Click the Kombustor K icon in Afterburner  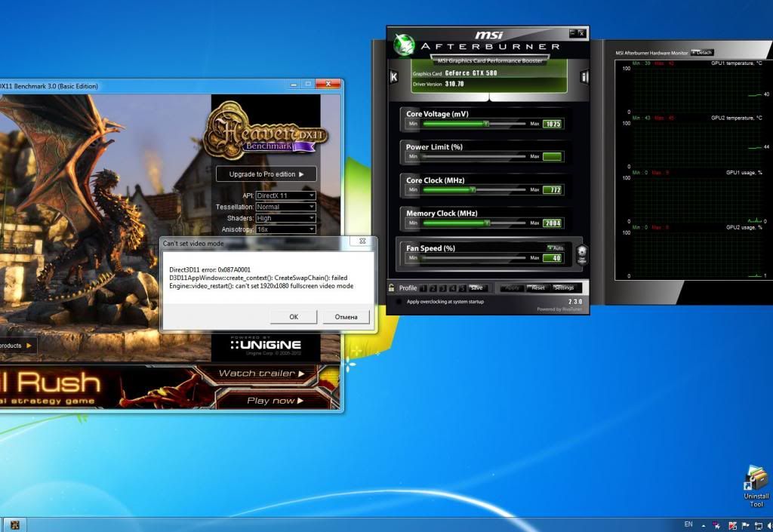pos(393,77)
